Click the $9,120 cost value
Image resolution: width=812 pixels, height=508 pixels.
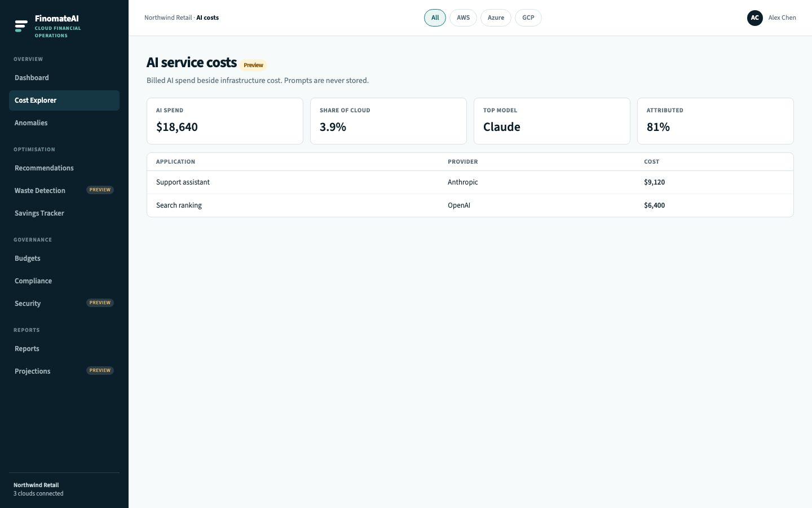click(654, 182)
